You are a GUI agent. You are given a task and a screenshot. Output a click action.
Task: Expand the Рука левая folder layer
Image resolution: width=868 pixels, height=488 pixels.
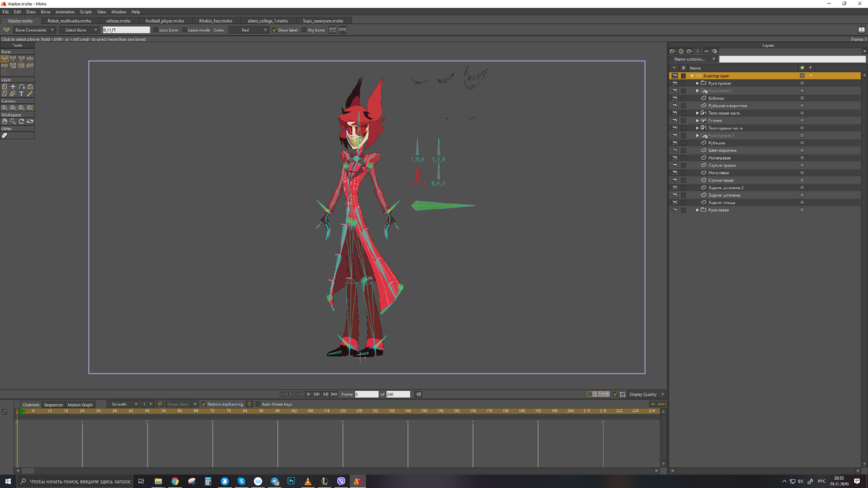[697, 210]
